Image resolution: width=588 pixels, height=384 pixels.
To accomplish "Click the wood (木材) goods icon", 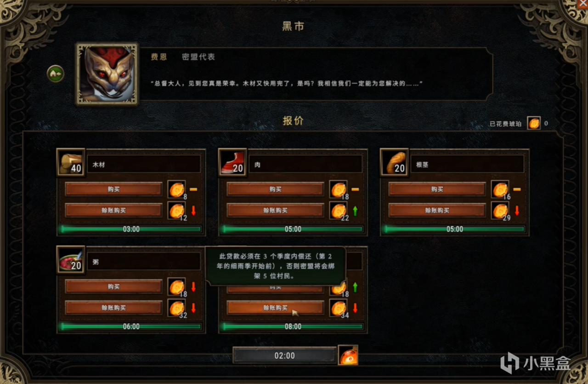I will tap(71, 162).
